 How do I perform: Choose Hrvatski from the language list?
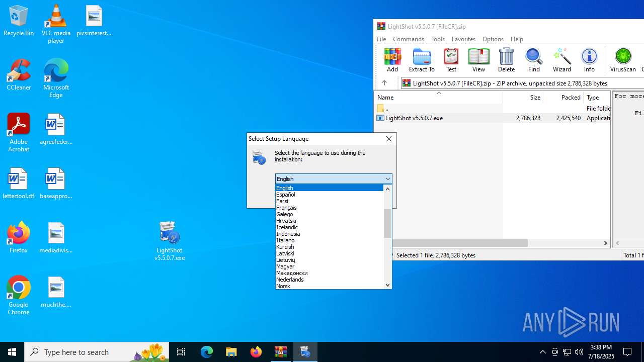pyautogui.click(x=330, y=221)
